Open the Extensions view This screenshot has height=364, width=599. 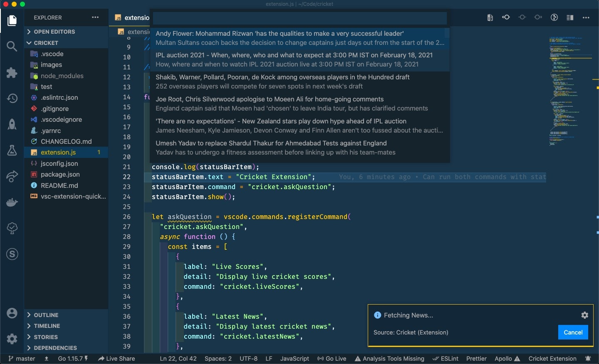12,73
